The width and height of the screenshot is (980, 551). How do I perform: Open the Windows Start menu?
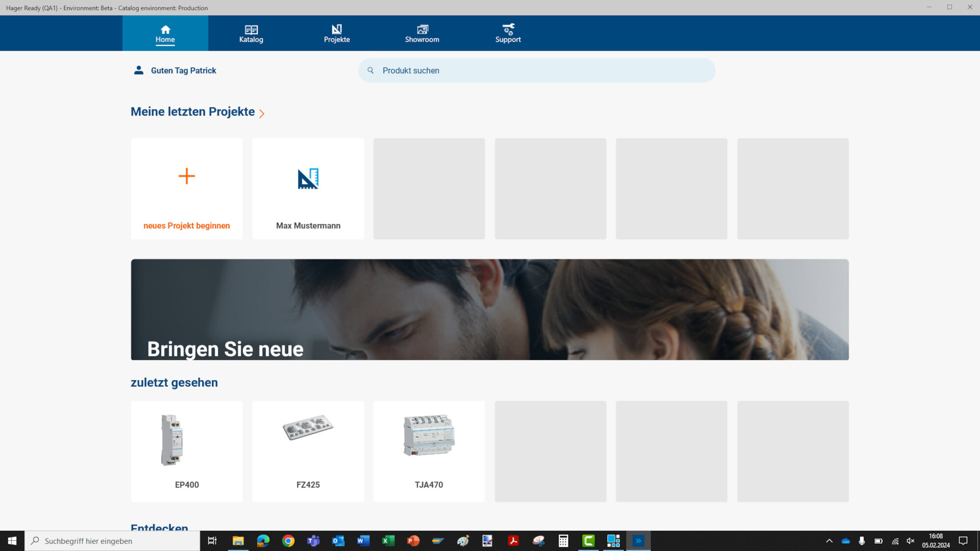pos(12,541)
